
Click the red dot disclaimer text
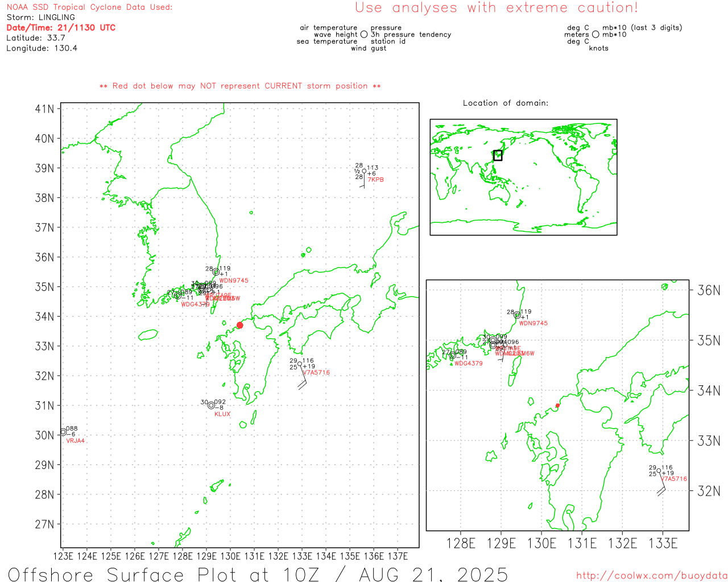click(240, 86)
